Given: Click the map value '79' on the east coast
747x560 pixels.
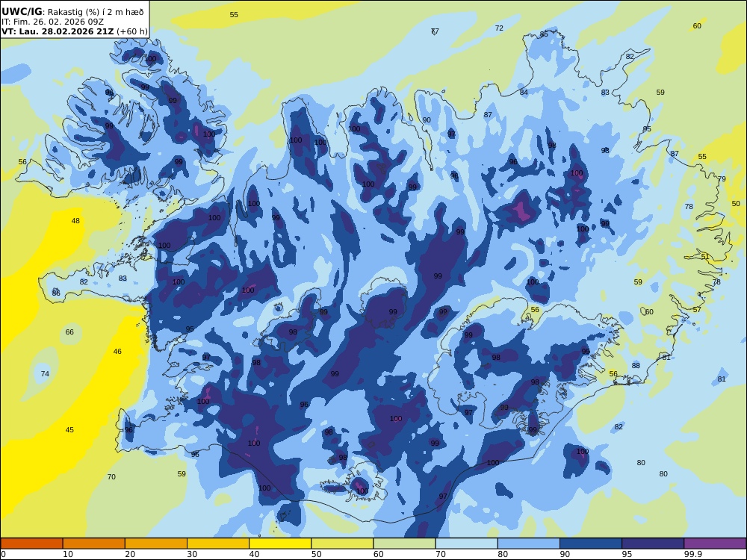Looking at the screenshot, I should tap(722, 179).
